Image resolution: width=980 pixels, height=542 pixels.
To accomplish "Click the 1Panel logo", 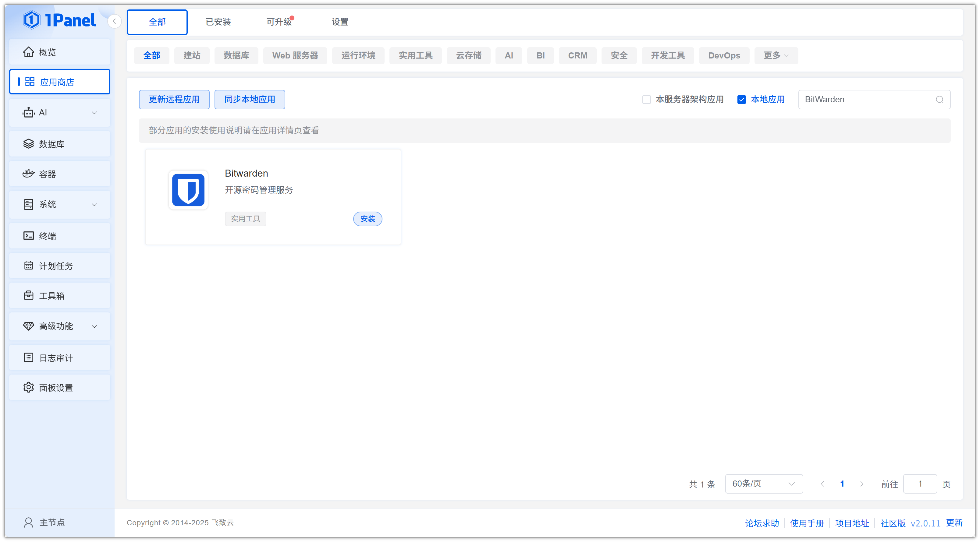I will [x=60, y=20].
